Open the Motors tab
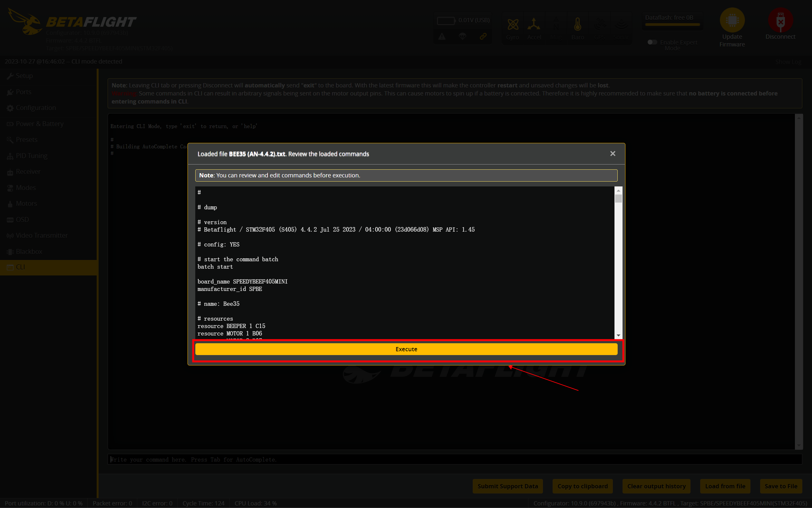The height and width of the screenshot is (508, 812). click(49, 204)
